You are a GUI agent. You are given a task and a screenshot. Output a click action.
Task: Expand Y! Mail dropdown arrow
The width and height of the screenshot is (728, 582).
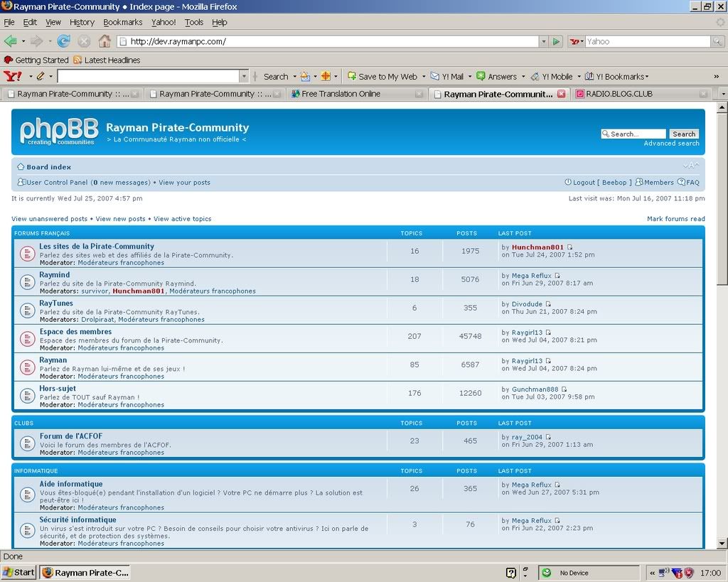(469, 77)
